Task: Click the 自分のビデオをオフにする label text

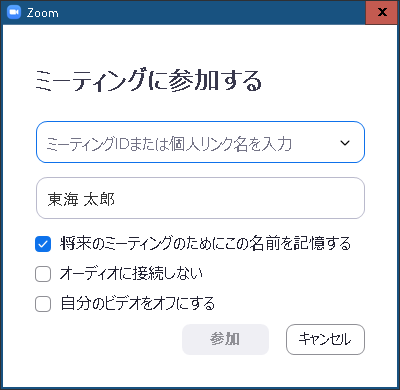Action: 137,303
